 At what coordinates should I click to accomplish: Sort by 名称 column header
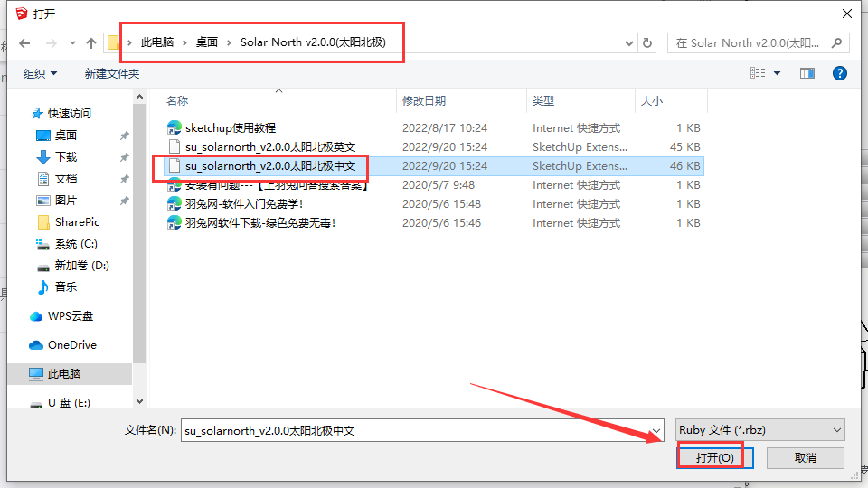click(177, 100)
